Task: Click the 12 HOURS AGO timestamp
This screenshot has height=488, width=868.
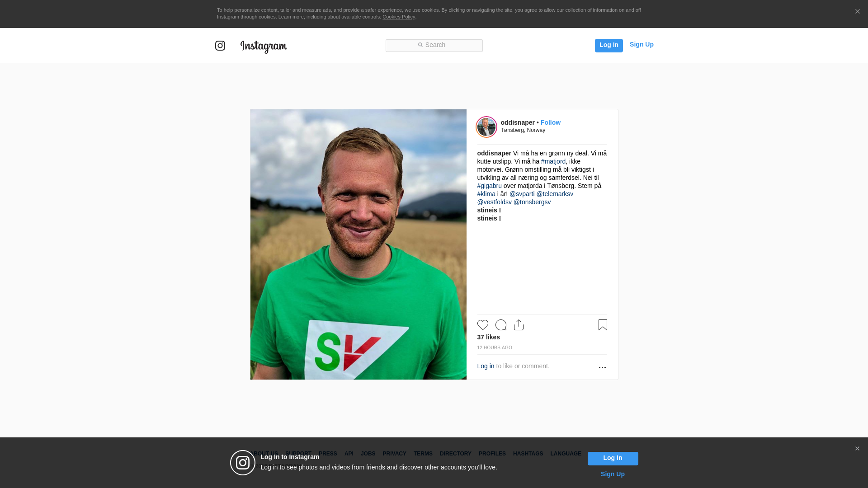Action: [495, 348]
